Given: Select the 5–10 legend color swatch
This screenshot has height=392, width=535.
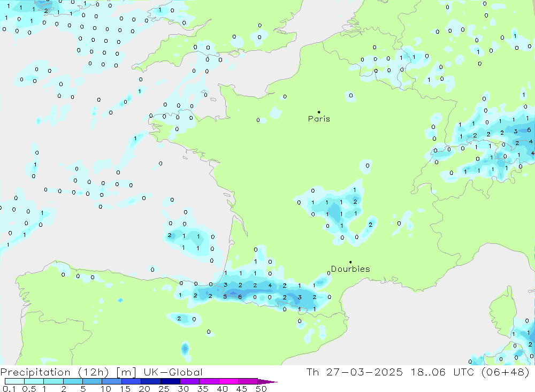Looking at the screenshot, I should (92, 381).
